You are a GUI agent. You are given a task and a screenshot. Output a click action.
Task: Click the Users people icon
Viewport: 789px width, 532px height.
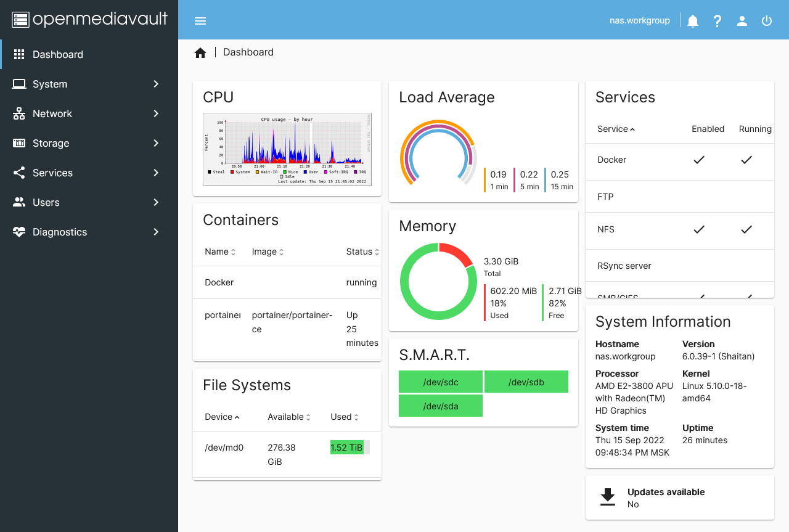tap(19, 202)
